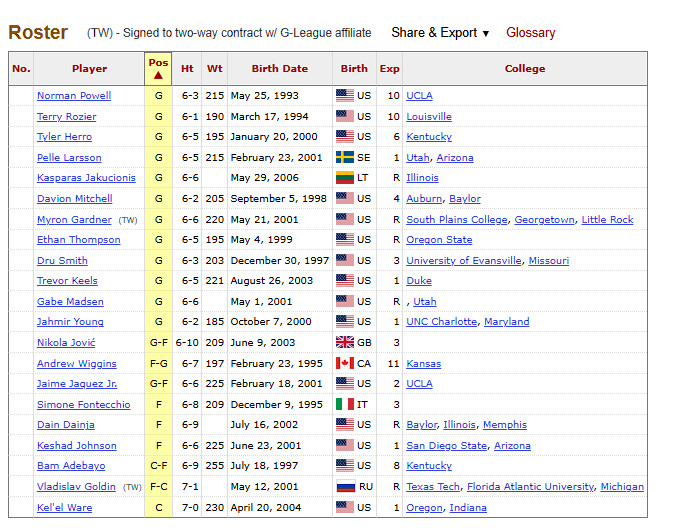Open Maryland college link
The image size is (684, 528).
coord(506,322)
